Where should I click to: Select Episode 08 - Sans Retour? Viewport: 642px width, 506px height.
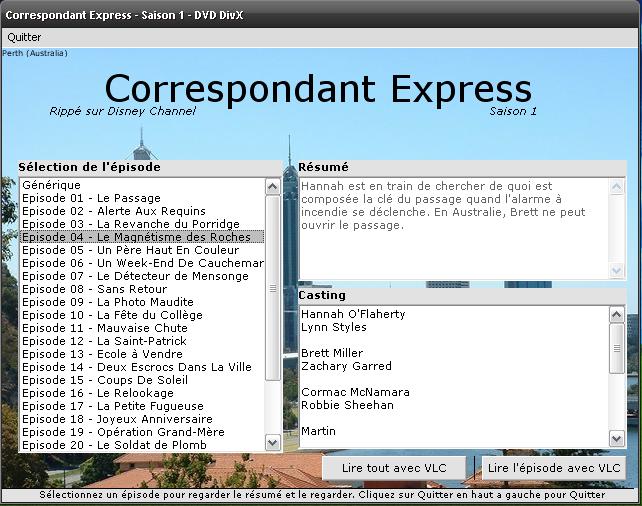click(142, 289)
